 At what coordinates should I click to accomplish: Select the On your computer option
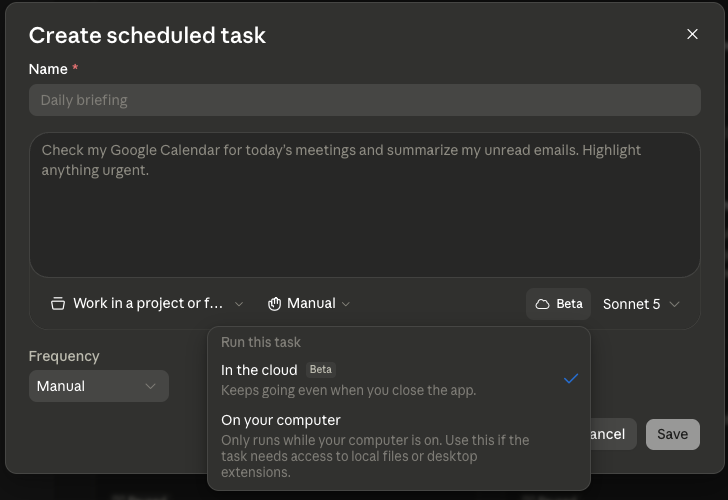(399, 446)
